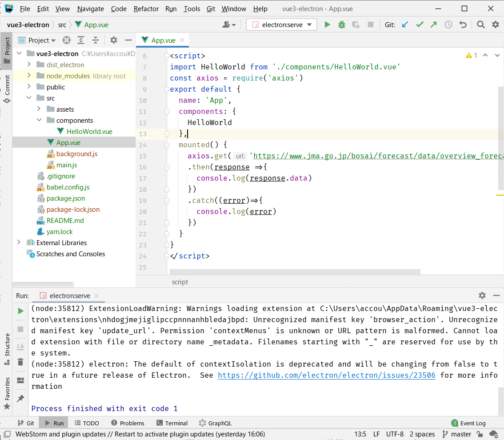Click Git push arrow icon
Image resolution: width=504 pixels, height=440 pixels.
tap(434, 25)
